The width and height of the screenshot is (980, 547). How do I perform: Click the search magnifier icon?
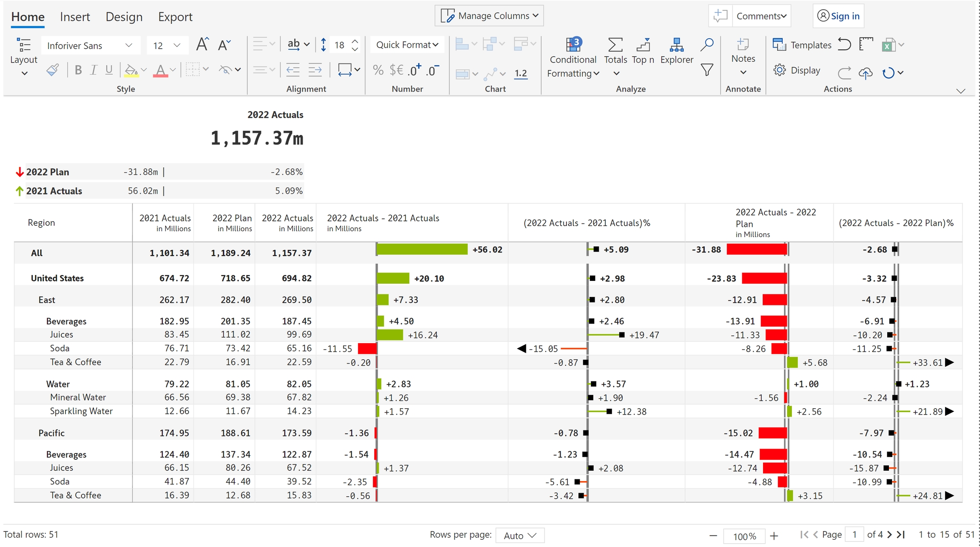(707, 44)
